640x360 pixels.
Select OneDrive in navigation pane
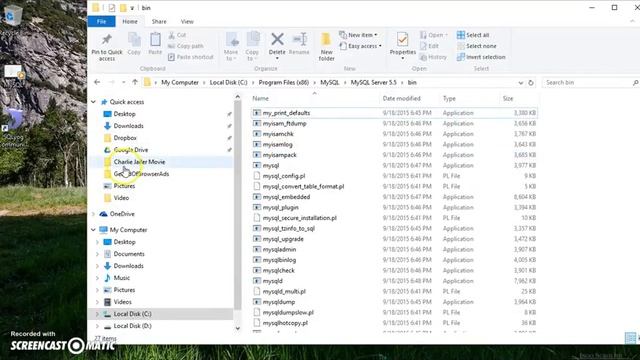(122, 214)
